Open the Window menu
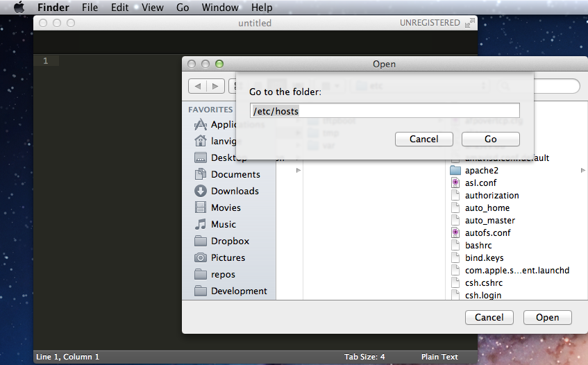The height and width of the screenshot is (365, 588). (x=220, y=8)
